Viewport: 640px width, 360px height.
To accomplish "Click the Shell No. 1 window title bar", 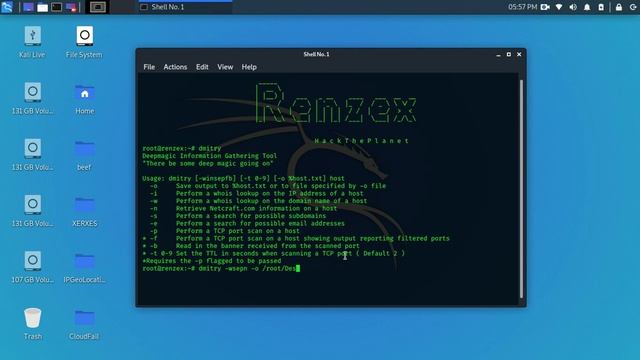I will coord(316,54).
